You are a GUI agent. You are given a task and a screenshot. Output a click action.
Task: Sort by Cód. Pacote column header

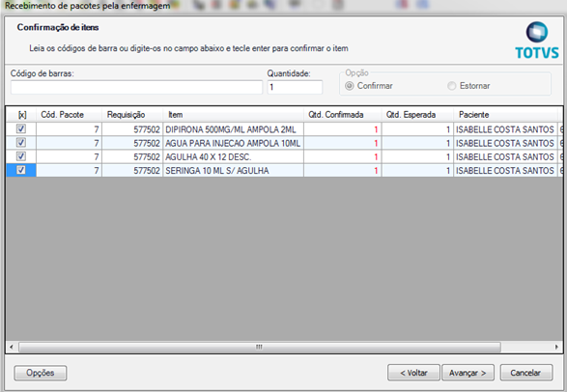[70, 115]
